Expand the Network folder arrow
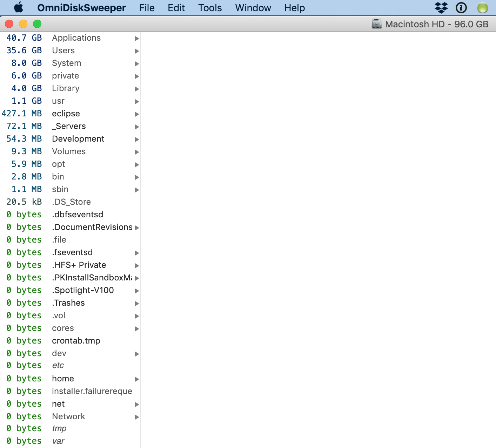 click(137, 417)
